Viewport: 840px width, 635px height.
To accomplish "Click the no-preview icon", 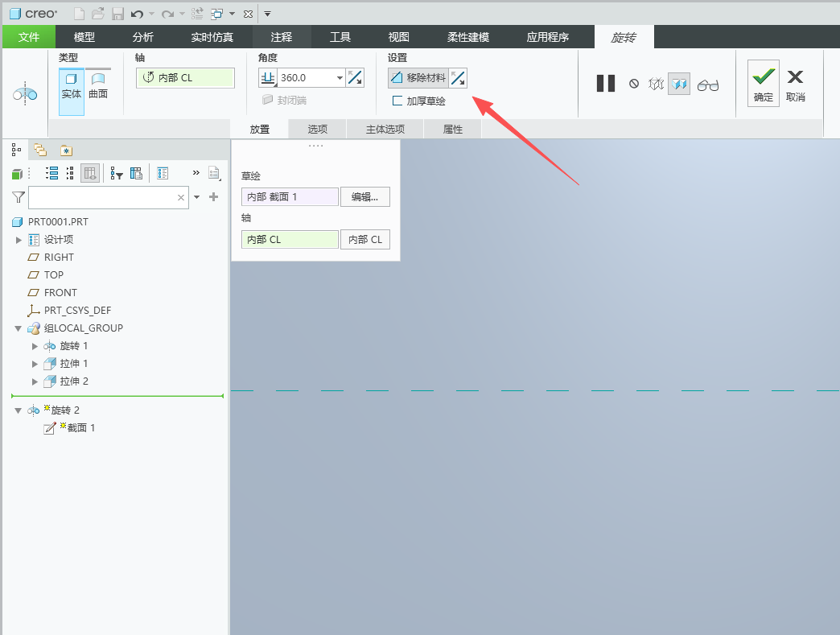I will (x=634, y=84).
